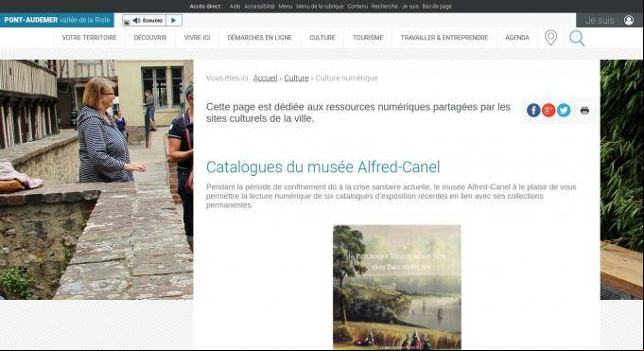This screenshot has width=644, height=351.
Task: Click Recherche quick access link
Action: click(x=385, y=7)
